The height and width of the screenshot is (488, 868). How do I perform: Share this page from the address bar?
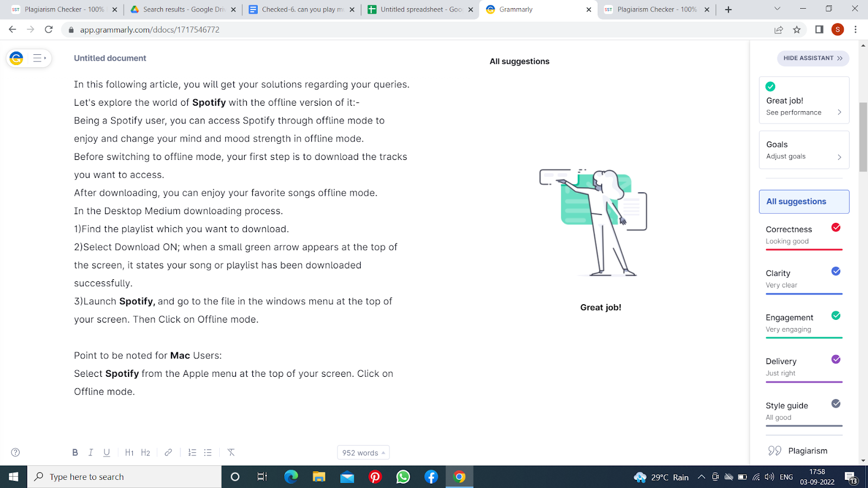click(x=778, y=30)
